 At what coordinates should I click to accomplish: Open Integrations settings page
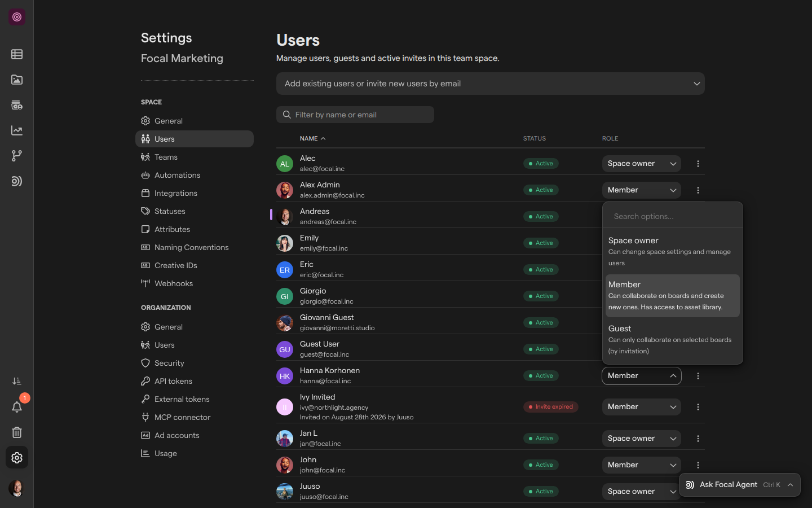[x=195, y=193]
